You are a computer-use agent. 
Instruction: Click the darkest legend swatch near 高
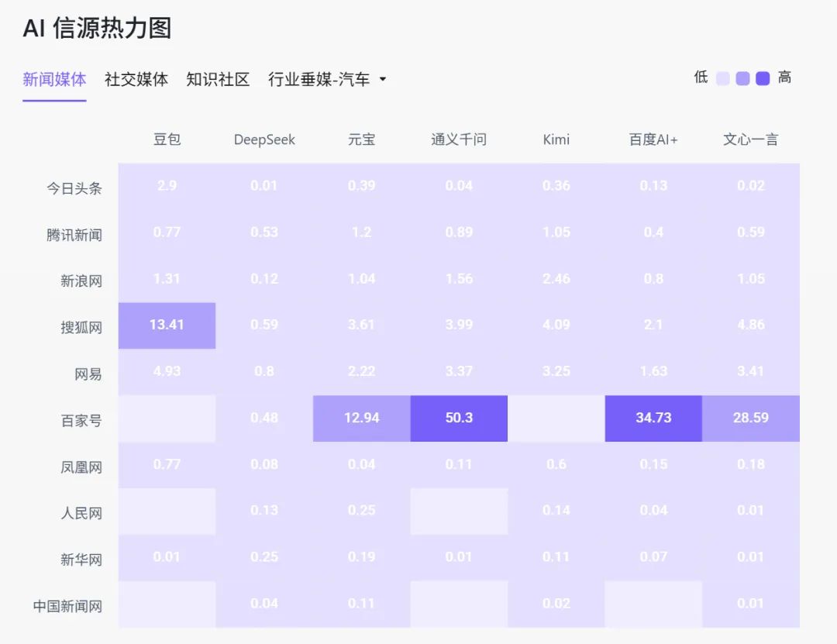coord(763,77)
